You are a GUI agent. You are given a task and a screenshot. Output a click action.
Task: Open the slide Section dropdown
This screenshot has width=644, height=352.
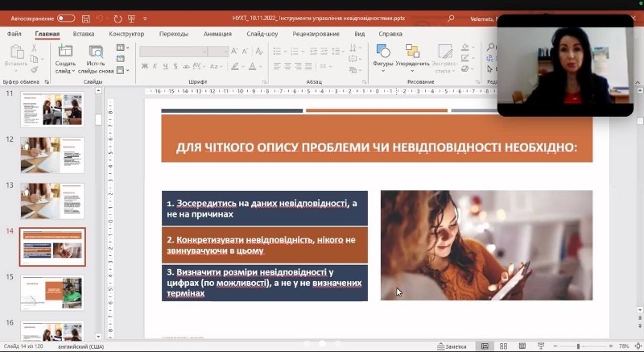122,70
